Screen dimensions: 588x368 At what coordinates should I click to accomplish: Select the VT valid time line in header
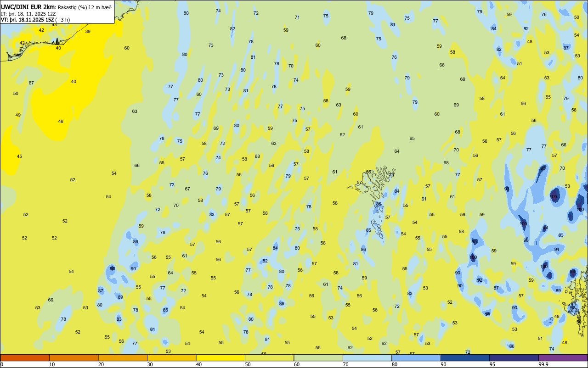click(x=35, y=20)
